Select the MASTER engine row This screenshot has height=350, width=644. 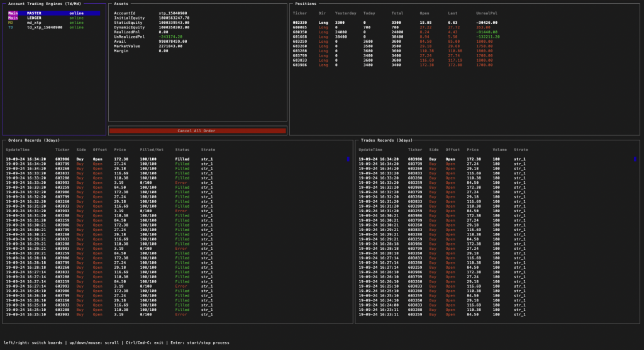pos(54,13)
